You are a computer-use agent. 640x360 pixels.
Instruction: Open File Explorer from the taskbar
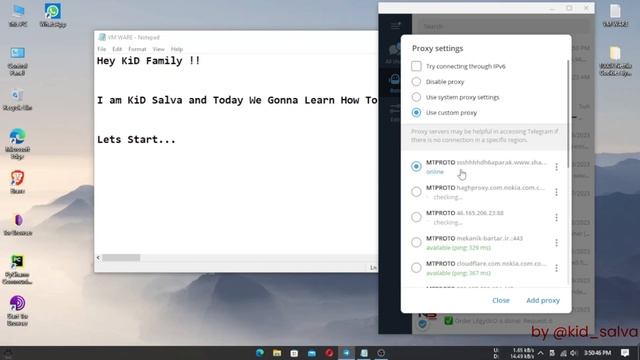click(x=277, y=353)
